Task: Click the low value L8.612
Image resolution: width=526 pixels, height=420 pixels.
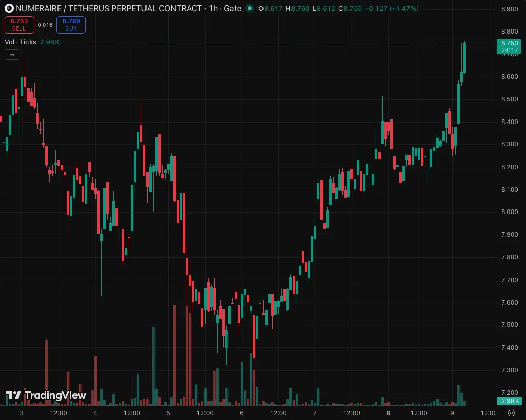Action: point(324,8)
